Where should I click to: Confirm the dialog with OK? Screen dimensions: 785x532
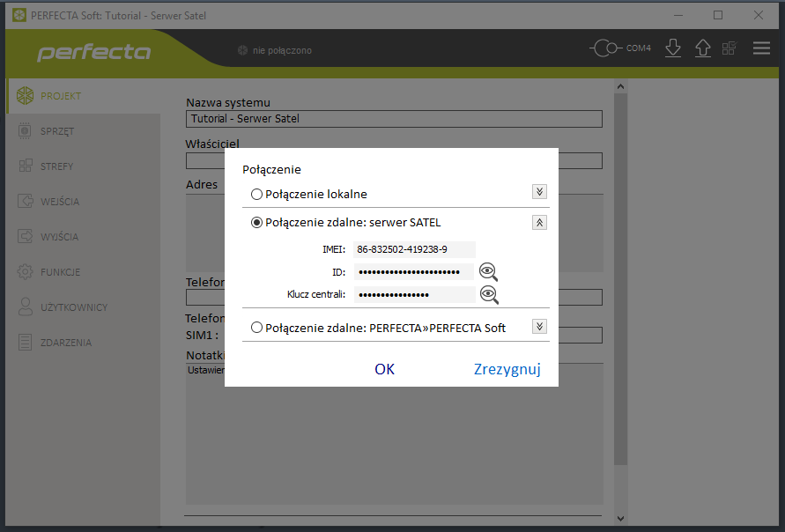(x=384, y=369)
